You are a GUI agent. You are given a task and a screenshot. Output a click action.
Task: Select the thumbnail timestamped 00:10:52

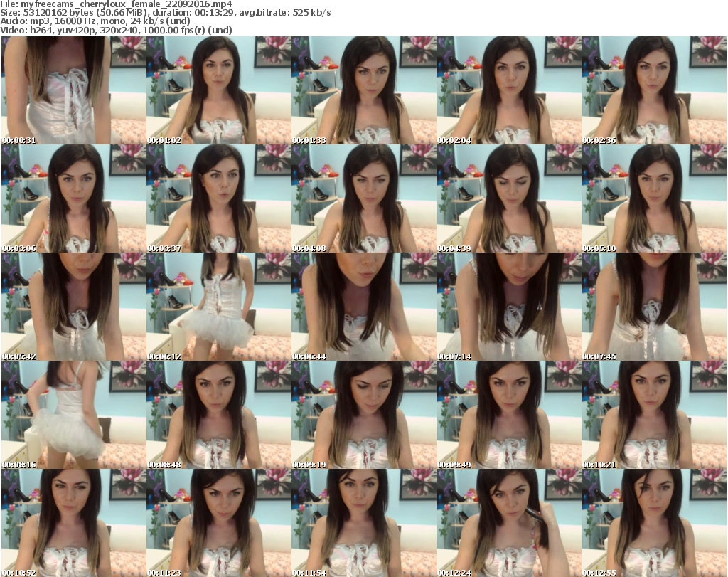coord(74,523)
